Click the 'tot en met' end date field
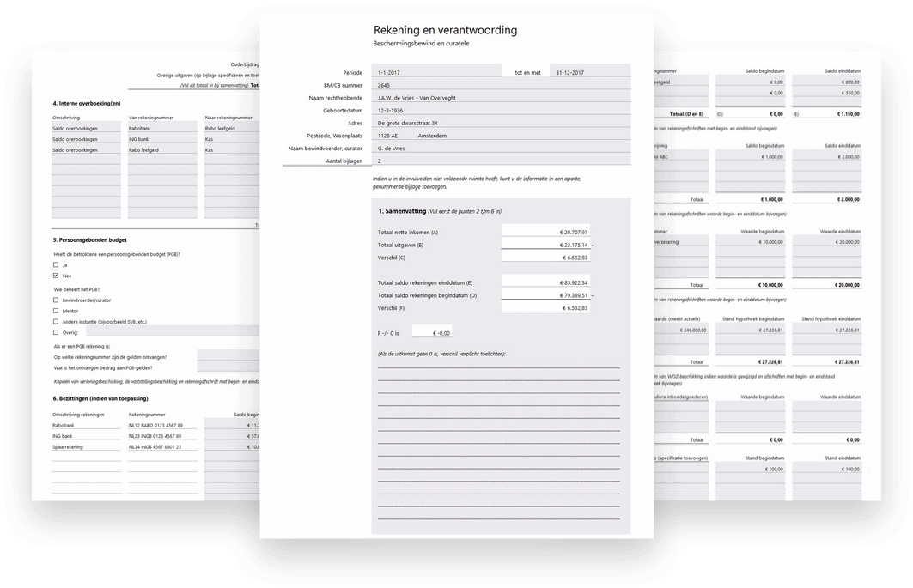Screen dimensions: 913x588 (x=589, y=73)
